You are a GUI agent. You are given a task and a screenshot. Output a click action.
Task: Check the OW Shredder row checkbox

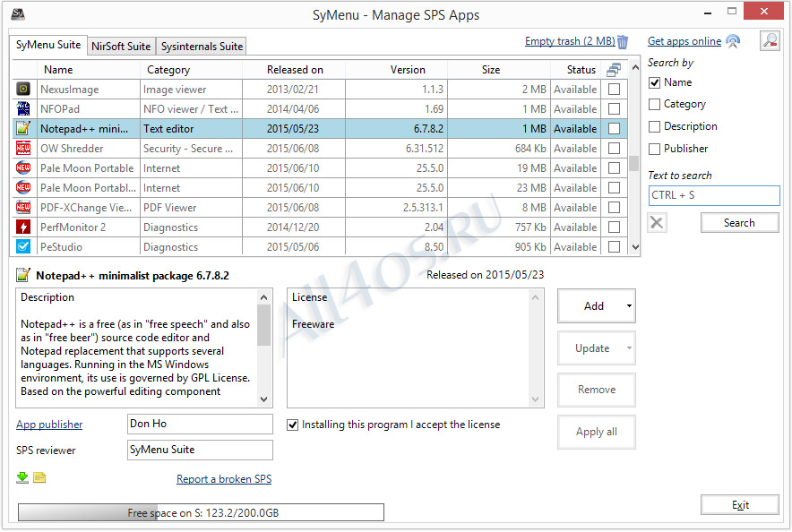[615, 149]
